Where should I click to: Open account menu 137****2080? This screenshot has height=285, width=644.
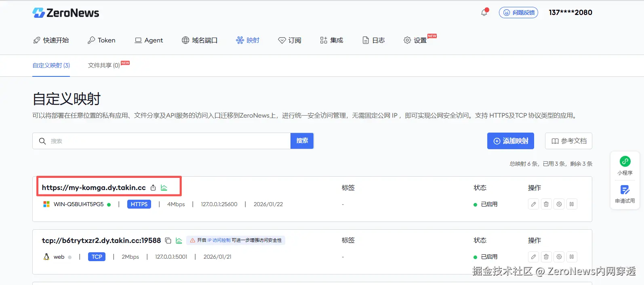(x=570, y=13)
